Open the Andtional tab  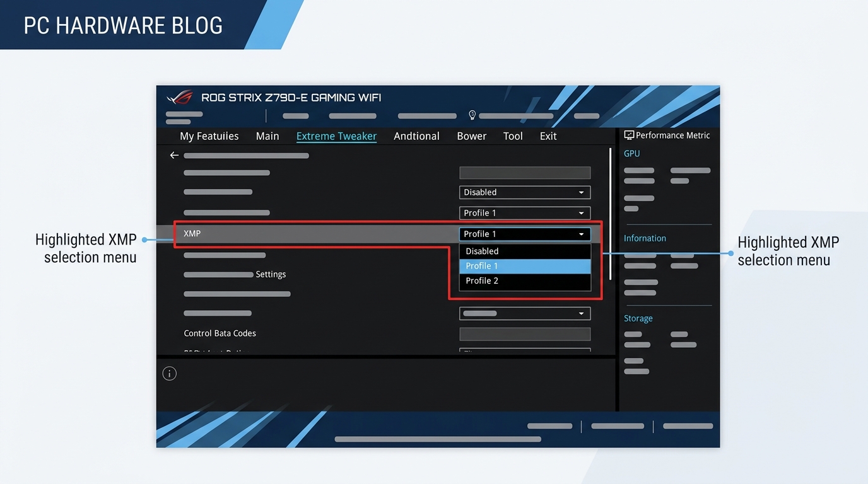(416, 136)
